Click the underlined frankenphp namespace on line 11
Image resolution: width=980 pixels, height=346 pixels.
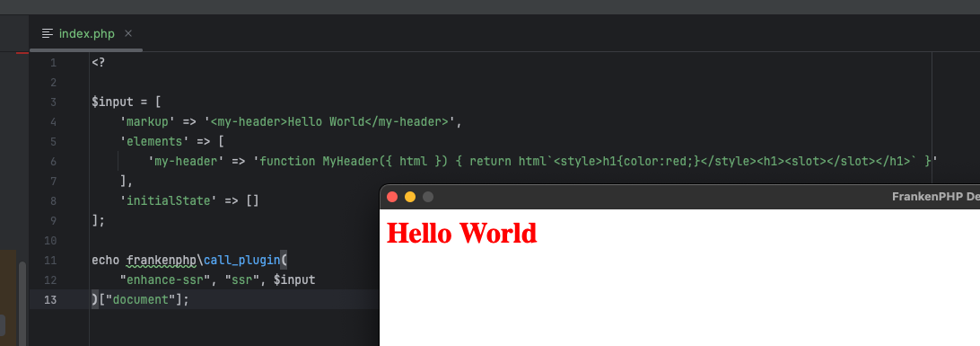pos(162,261)
